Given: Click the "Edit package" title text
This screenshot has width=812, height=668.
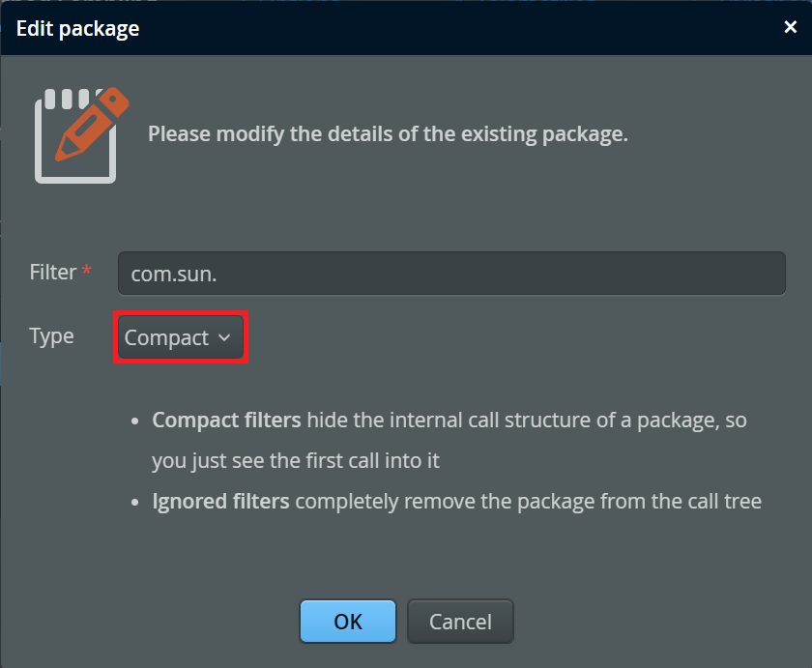Looking at the screenshot, I should (x=77, y=28).
